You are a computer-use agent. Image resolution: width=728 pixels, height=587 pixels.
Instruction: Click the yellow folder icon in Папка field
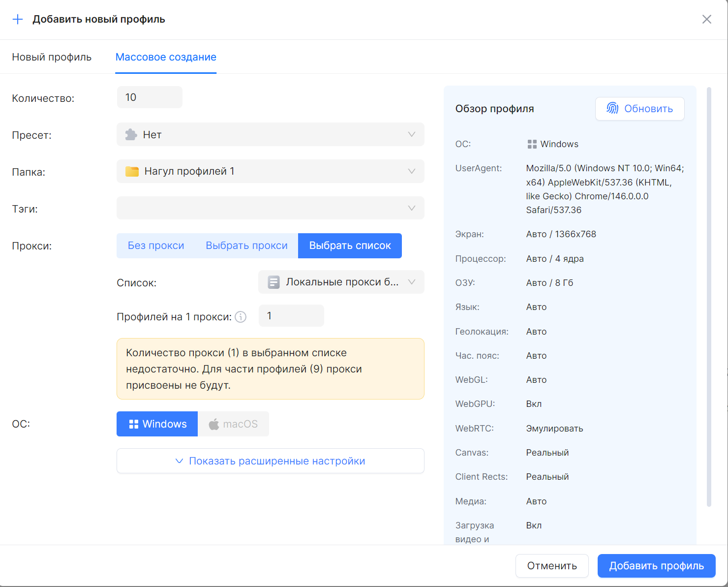(x=132, y=171)
